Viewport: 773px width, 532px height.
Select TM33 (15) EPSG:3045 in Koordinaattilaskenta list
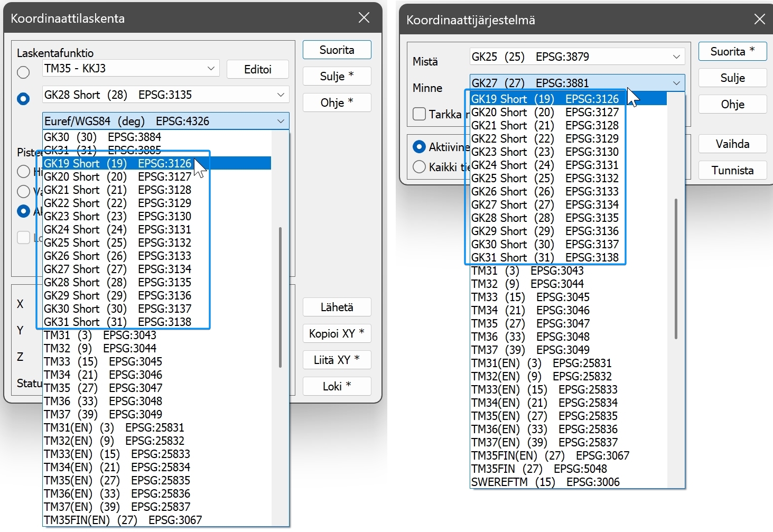[x=157, y=361]
